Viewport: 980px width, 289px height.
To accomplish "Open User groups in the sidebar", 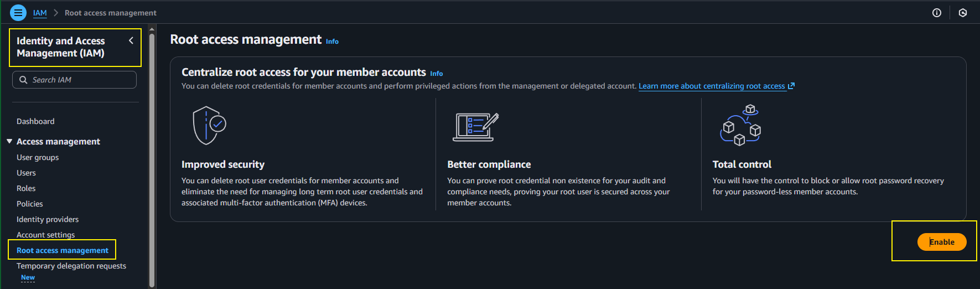I will coord(38,157).
